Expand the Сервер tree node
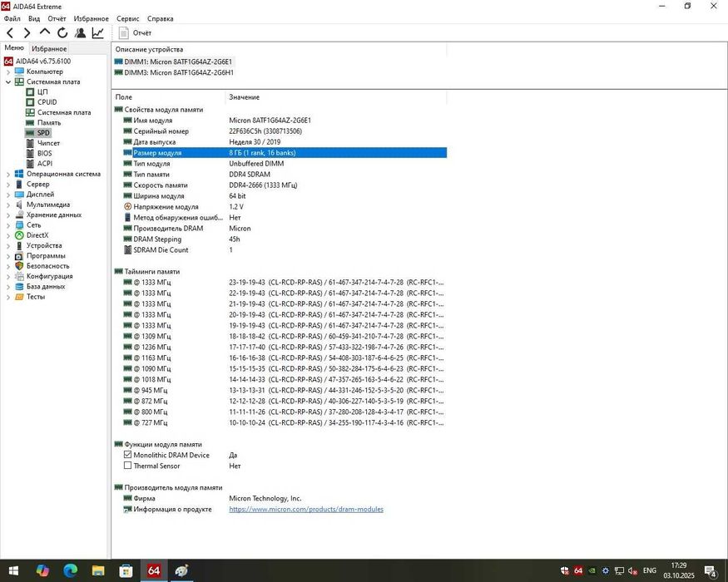This screenshot has height=582, width=728. pyautogui.click(x=7, y=185)
